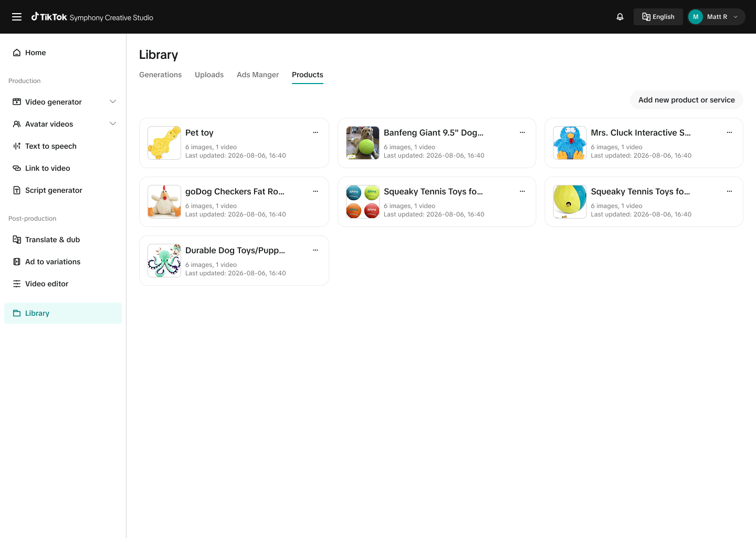
Task: Switch to the Ads Manger tab
Action: click(x=258, y=75)
